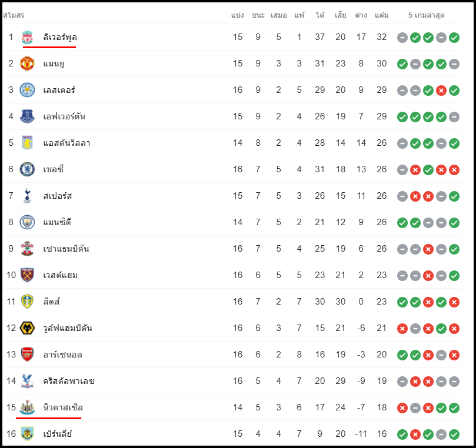Click the Burnley club badge

[27, 434]
